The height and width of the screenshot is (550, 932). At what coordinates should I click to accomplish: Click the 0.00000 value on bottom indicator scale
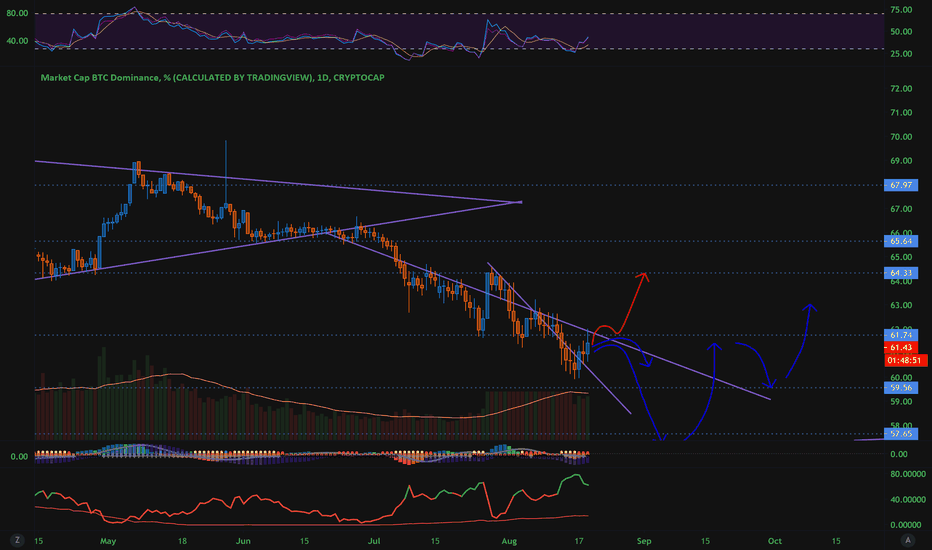click(x=907, y=525)
